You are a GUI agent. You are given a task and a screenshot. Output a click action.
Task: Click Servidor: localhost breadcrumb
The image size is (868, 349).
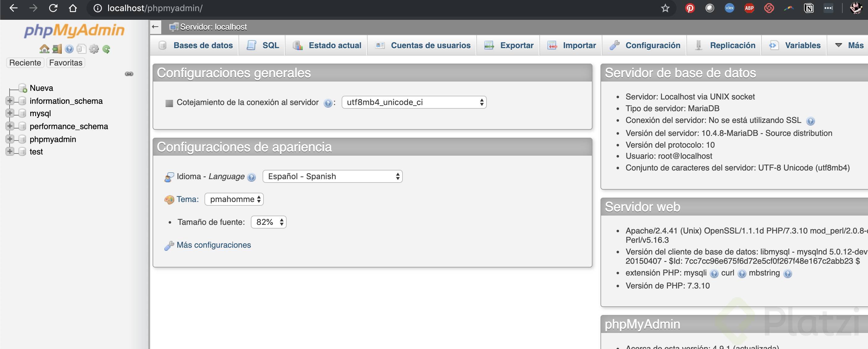pos(213,27)
